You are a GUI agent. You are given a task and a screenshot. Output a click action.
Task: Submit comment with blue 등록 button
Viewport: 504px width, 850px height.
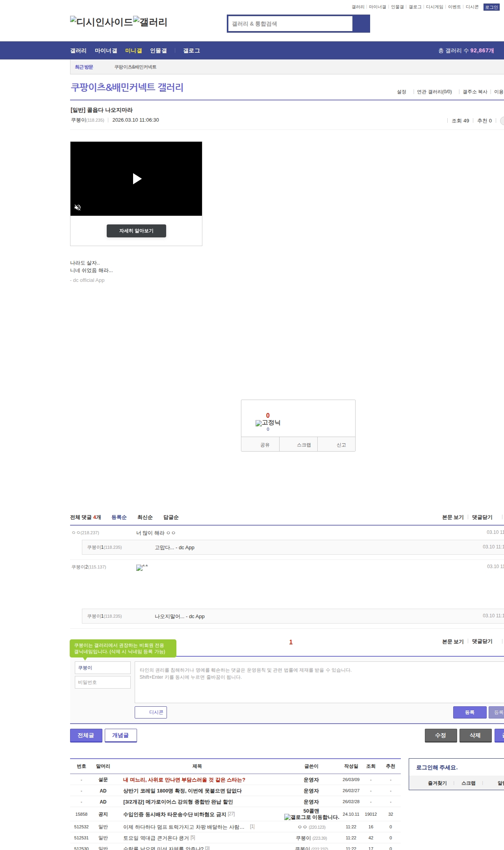pos(470,712)
